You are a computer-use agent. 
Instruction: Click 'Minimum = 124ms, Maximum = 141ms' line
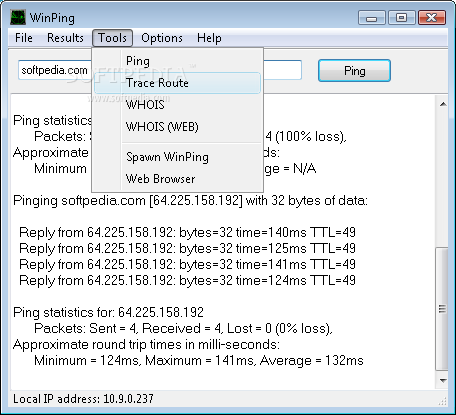(199, 361)
